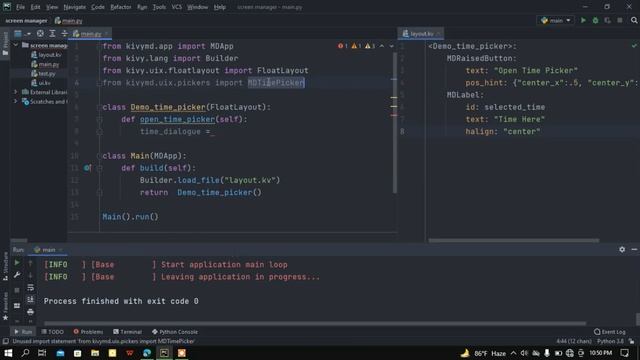640x360 pixels.
Task: Select main tab in Run panel
Action: click(x=48, y=249)
